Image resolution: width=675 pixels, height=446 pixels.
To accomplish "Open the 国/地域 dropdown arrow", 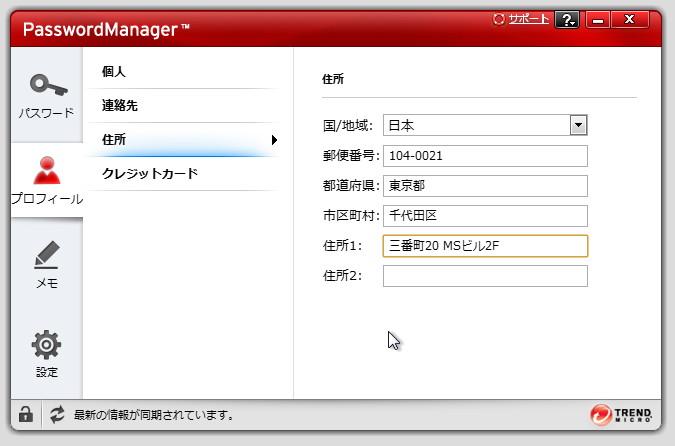I will point(579,125).
